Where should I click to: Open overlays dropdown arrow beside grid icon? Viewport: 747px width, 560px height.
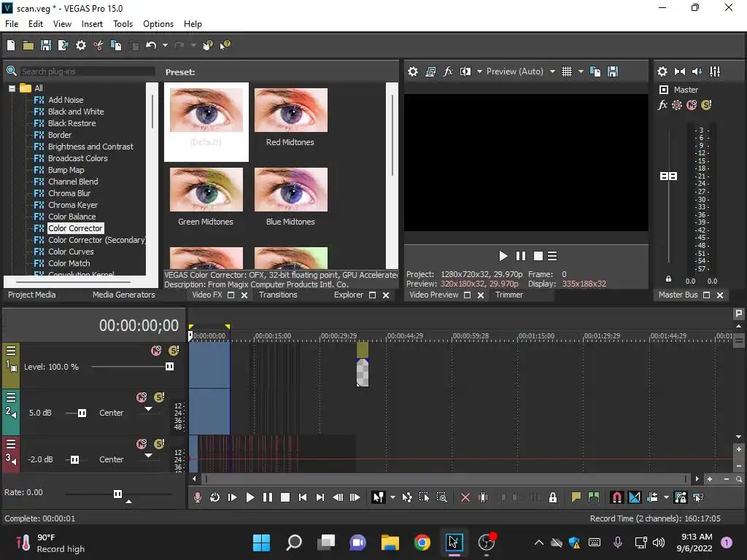(x=581, y=71)
